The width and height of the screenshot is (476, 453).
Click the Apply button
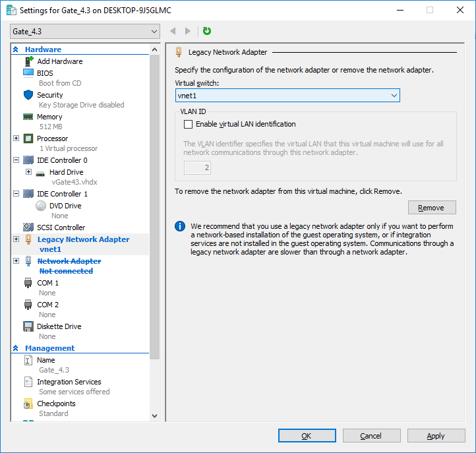point(436,436)
